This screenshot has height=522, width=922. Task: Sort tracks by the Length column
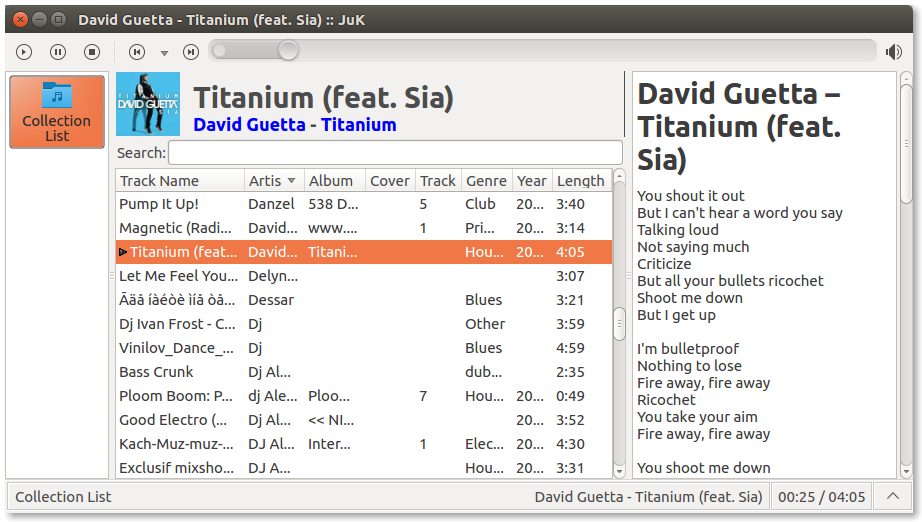click(580, 181)
